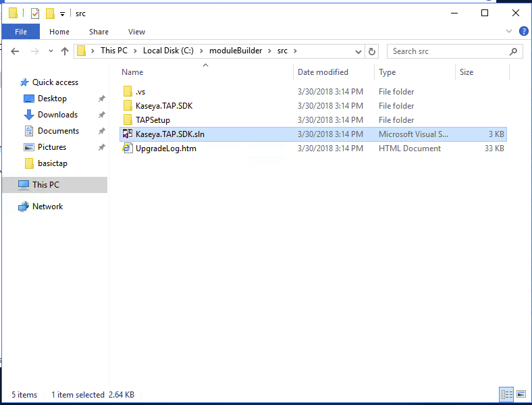This screenshot has width=532, height=405.
Task: Open the Customize Quick Access Toolbar dropdown
Action: [x=62, y=14]
